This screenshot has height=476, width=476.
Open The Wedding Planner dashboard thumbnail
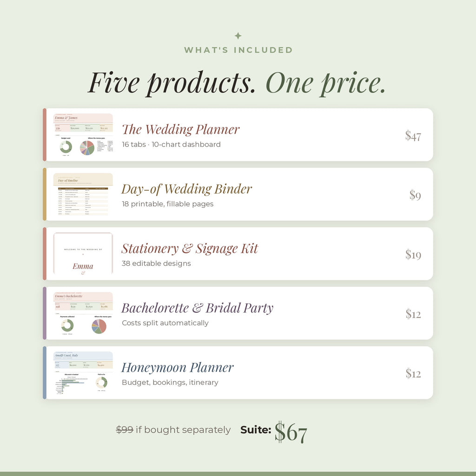point(83,135)
